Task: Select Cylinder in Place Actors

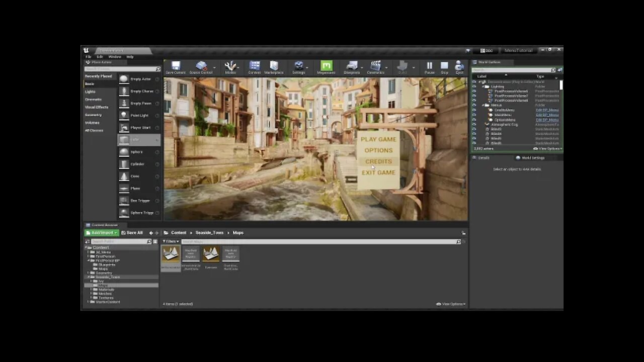Action: (139, 164)
